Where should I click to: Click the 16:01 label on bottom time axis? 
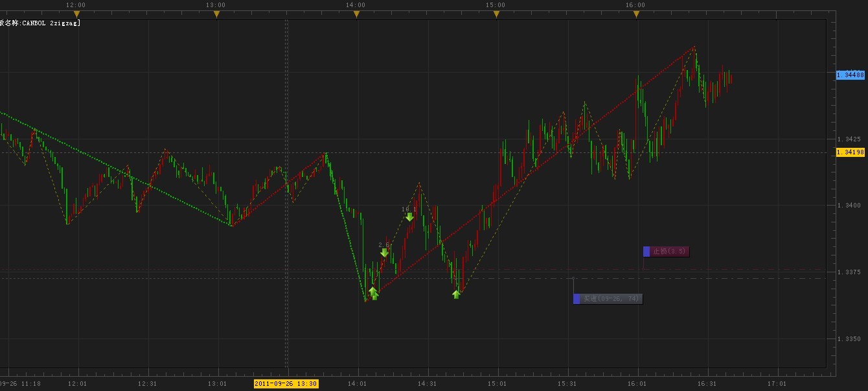click(x=637, y=384)
